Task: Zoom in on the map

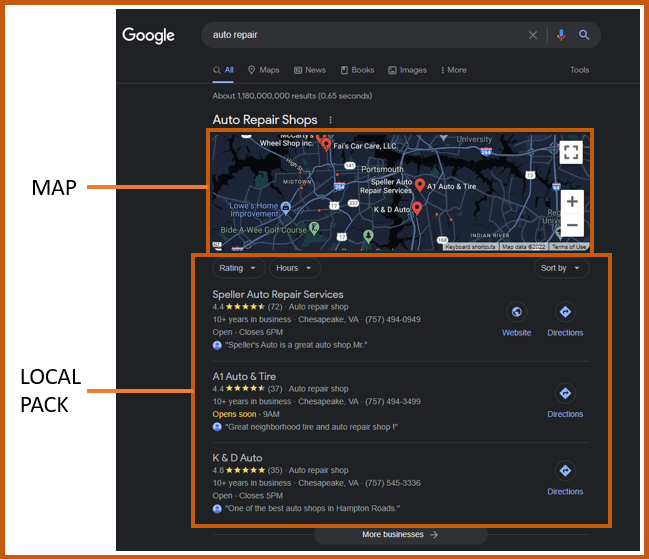Action: point(572,202)
